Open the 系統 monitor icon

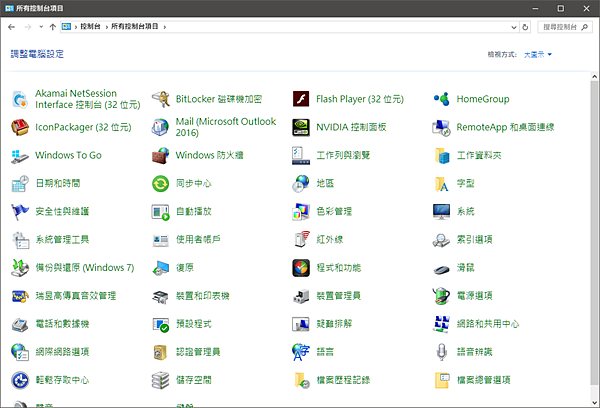pyautogui.click(x=441, y=211)
